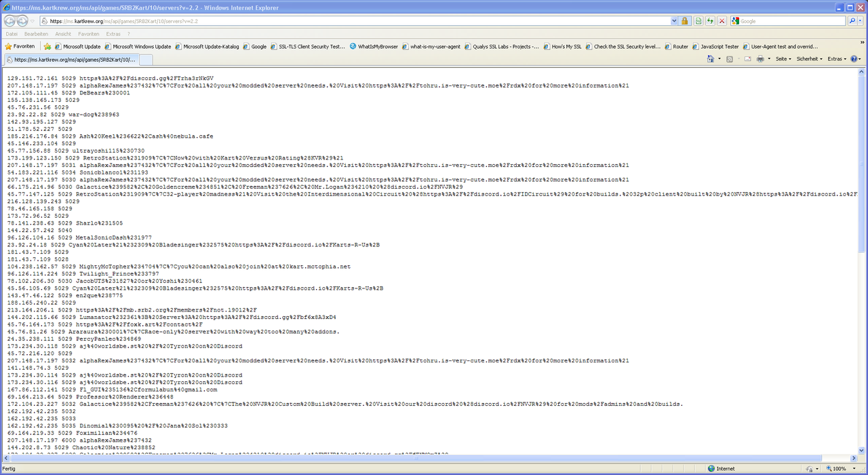Open the WhatIsMyBrowser favorite
The width and height of the screenshot is (868, 475).
pyautogui.click(x=374, y=47)
